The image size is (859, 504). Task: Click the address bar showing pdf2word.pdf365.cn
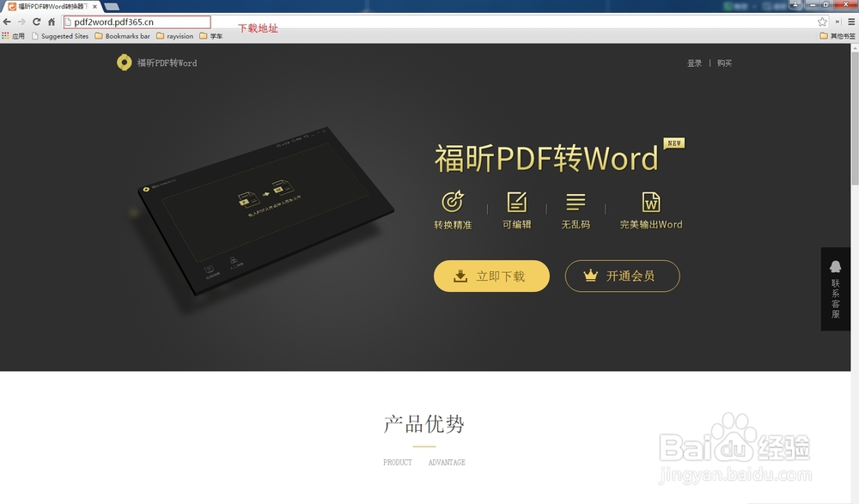(x=137, y=22)
